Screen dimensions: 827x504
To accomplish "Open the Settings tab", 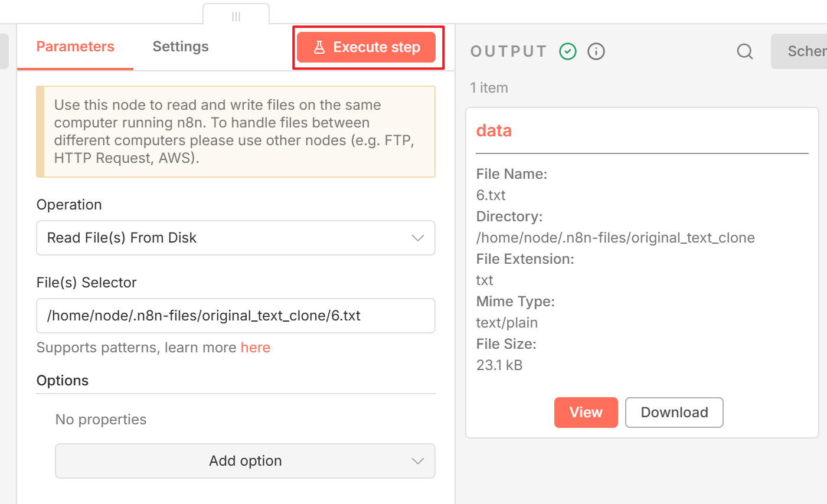I will [181, 47].
